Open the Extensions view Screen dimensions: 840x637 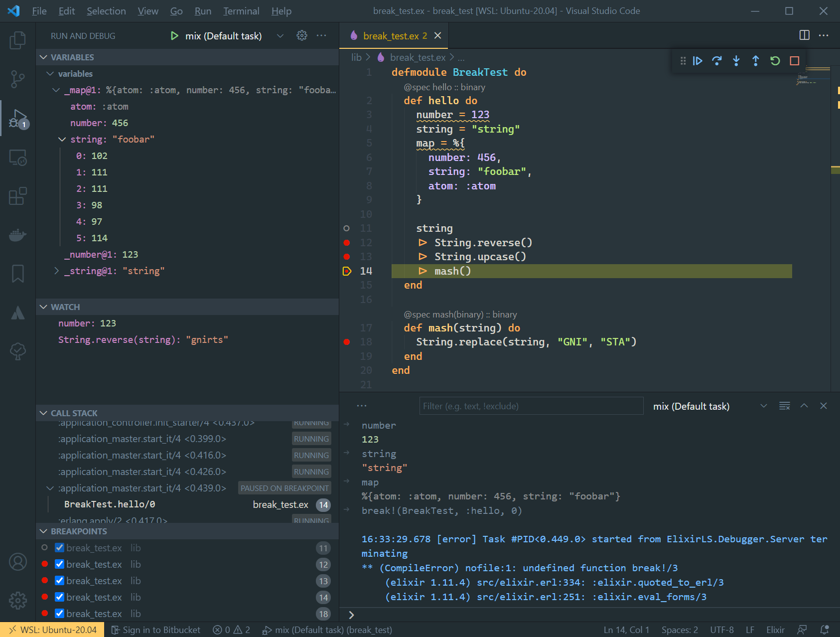click(18, 196)
